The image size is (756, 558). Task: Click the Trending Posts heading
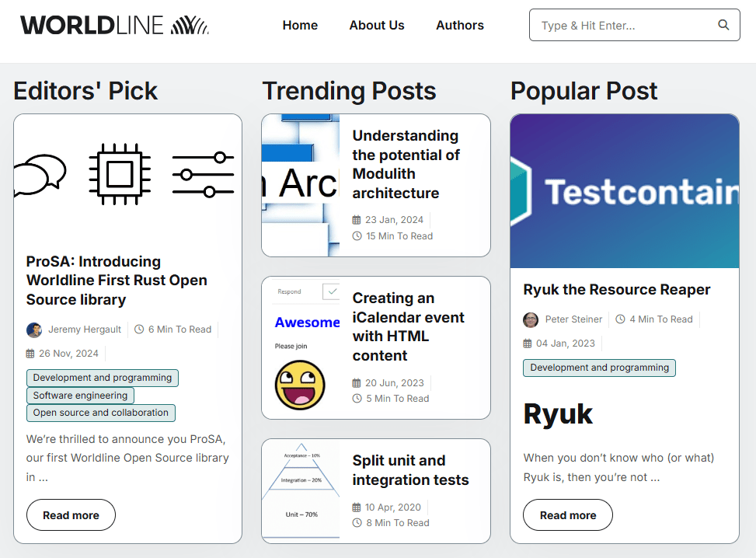(x=349, y=91)
